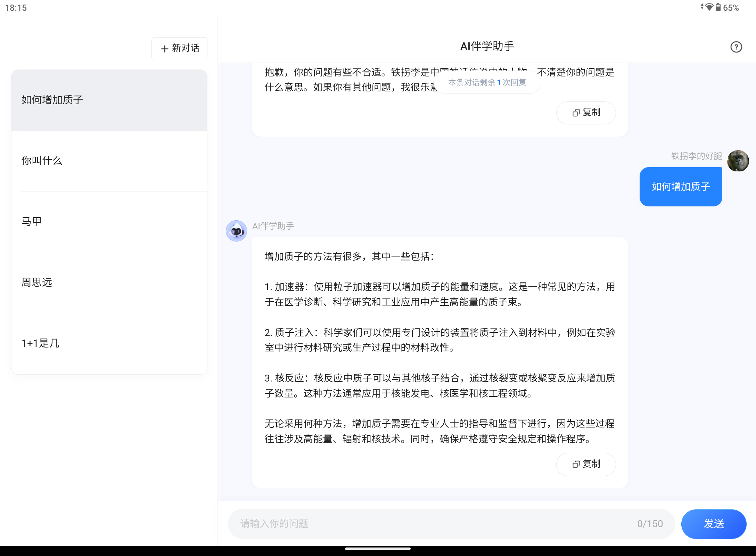756x556 pixels.
Task: Focus the 请输入你的问题 input field
Action: [451, 524]
